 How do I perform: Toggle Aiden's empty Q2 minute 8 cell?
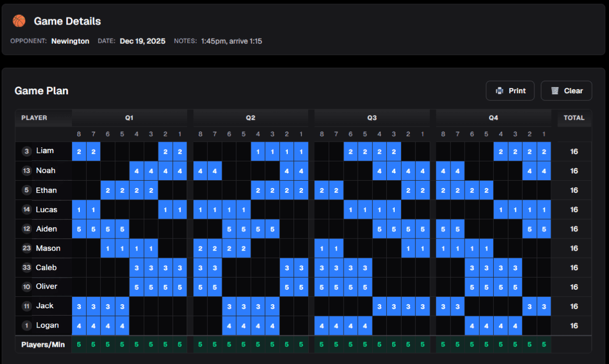pyautogui.click(x=201, y=229)
